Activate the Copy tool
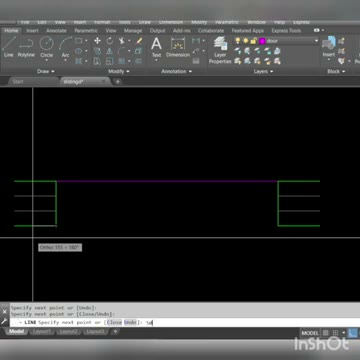This screenshot has width=360, height=360. (97, 51)
